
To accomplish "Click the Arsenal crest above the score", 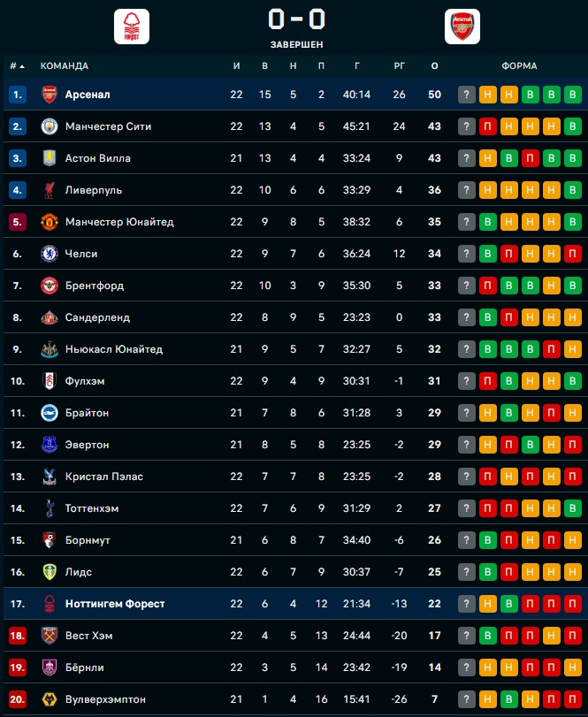I will point(462,27).
